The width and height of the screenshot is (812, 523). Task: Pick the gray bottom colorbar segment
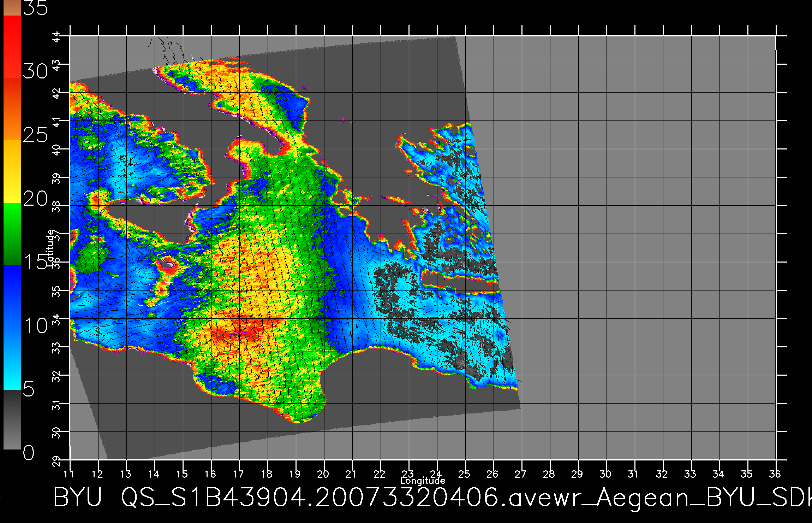(x=12, y=420)
